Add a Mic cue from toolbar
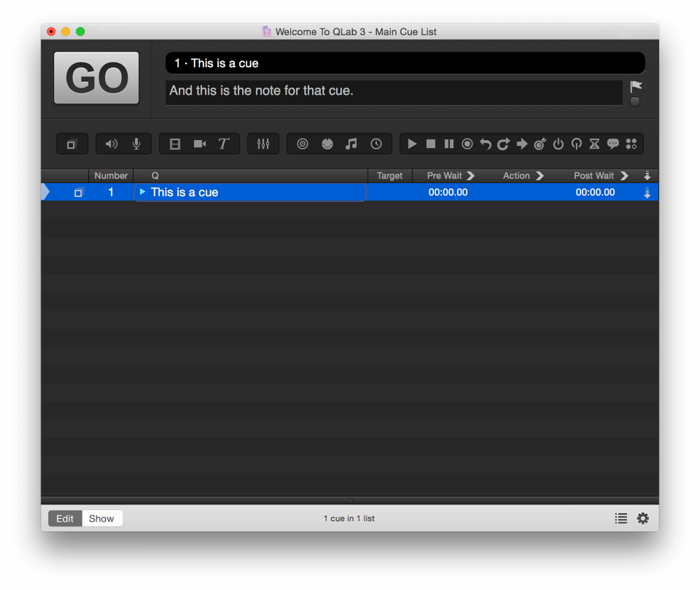The height and width of the screenshot is (590, 700). pyautogui.click(x=136, y=144)
